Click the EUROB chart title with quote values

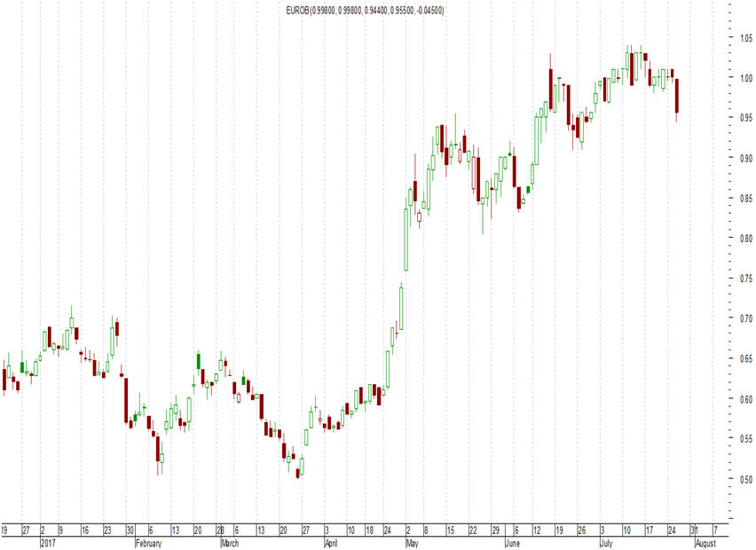pos(365,10)
